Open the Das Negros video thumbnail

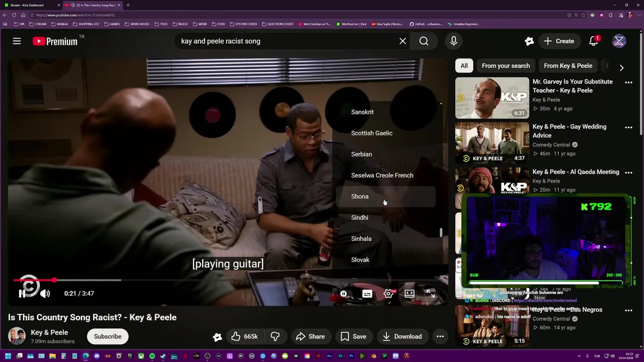click(492, 326)
